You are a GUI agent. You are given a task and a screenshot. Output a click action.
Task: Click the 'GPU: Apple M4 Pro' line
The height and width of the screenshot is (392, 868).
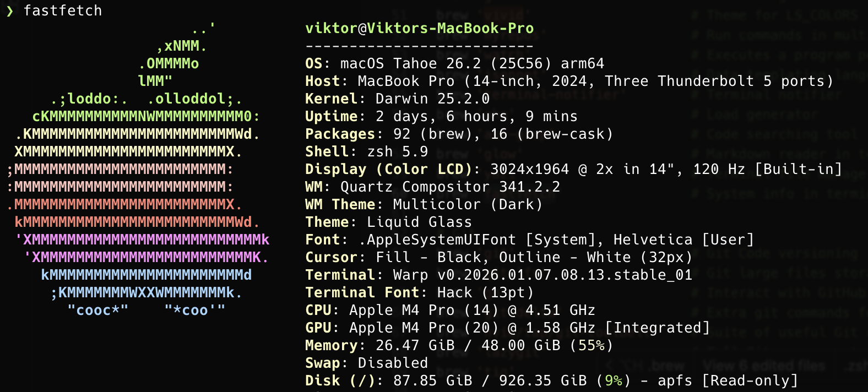pyautogui.click(x=508, y=328)
